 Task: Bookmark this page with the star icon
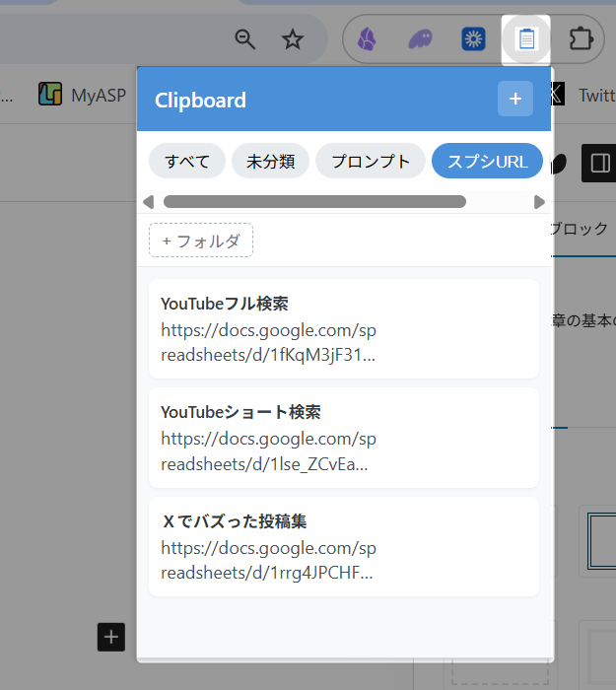293,39
